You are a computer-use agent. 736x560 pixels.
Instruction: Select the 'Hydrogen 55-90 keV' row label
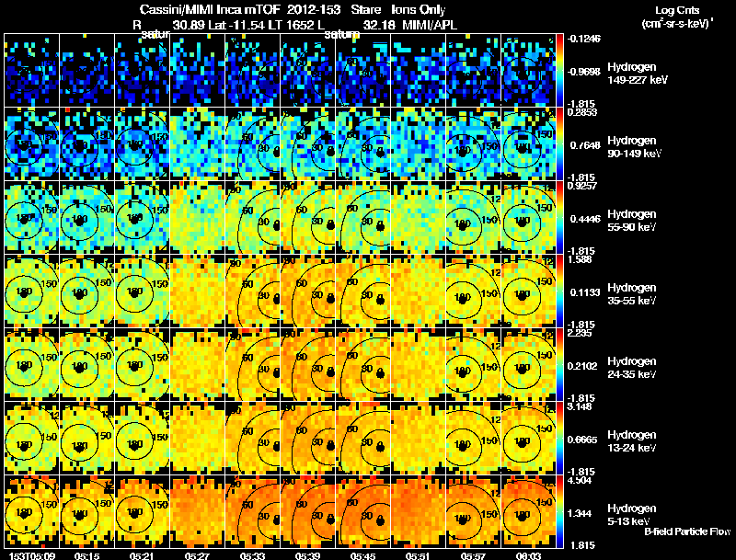(632, 221)
